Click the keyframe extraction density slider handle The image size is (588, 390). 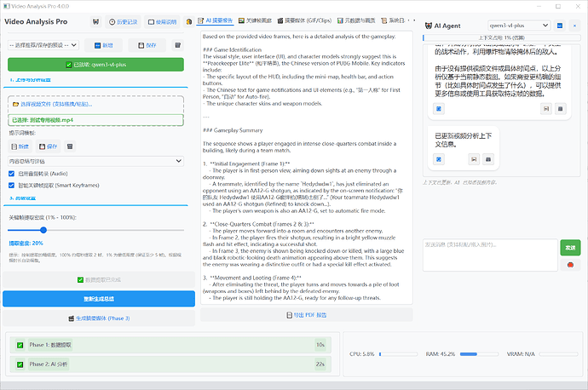(x=43, y=230)
